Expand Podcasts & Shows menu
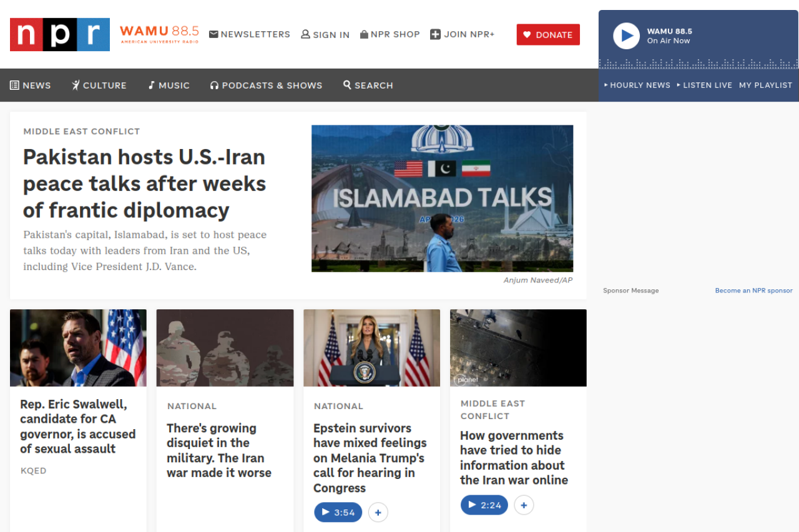Screen dimensions: 799x532 (x=266, y=85)
